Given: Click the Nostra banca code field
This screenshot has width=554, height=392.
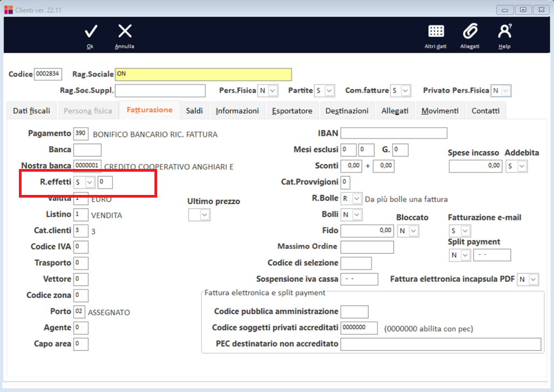Looking at the screenshot, I should pyautogui.click(x=87, y=166).
